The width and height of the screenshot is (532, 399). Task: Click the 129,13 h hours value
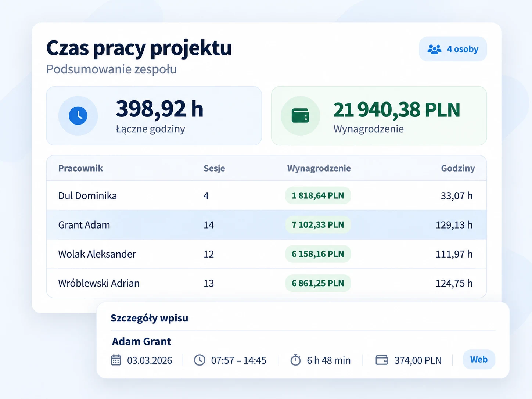[454, 225]
